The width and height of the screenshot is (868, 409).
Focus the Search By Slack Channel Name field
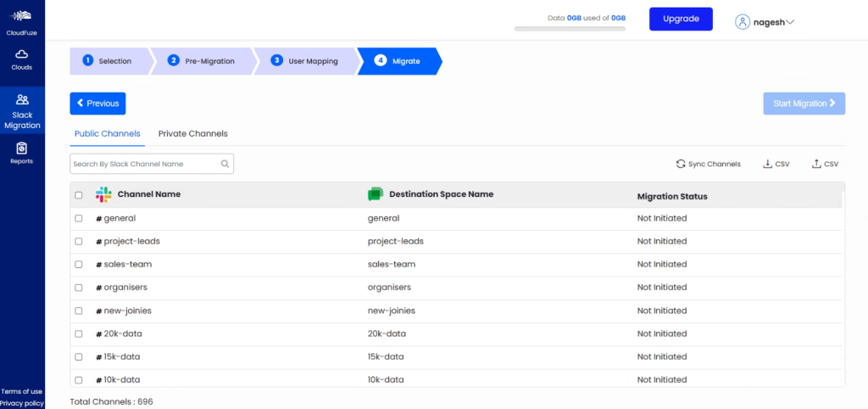[x=144, y=164]
